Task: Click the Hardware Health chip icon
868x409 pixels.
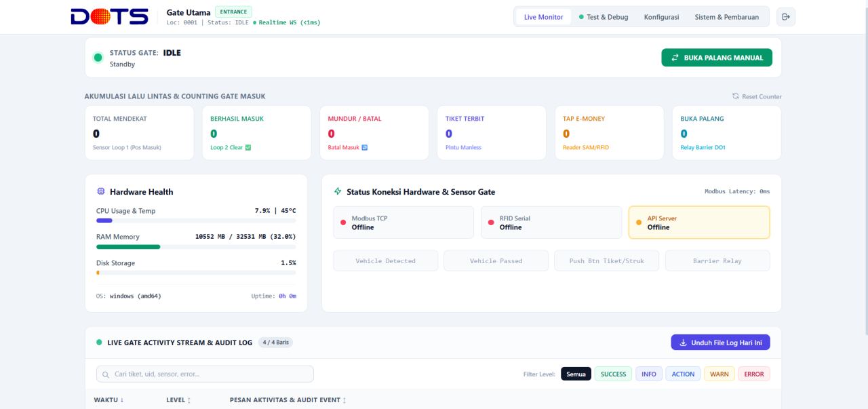Action: point(101,192)
